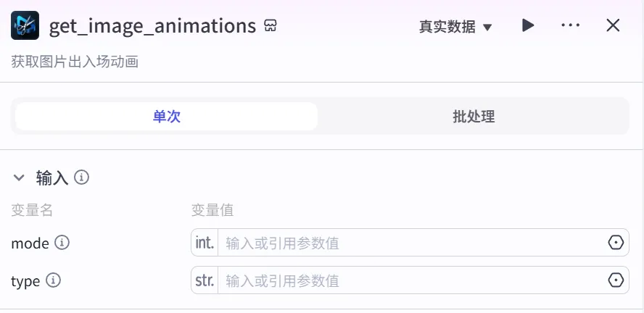
Task: Click the small icon beside the plugin title
Action: pos(271,26)
